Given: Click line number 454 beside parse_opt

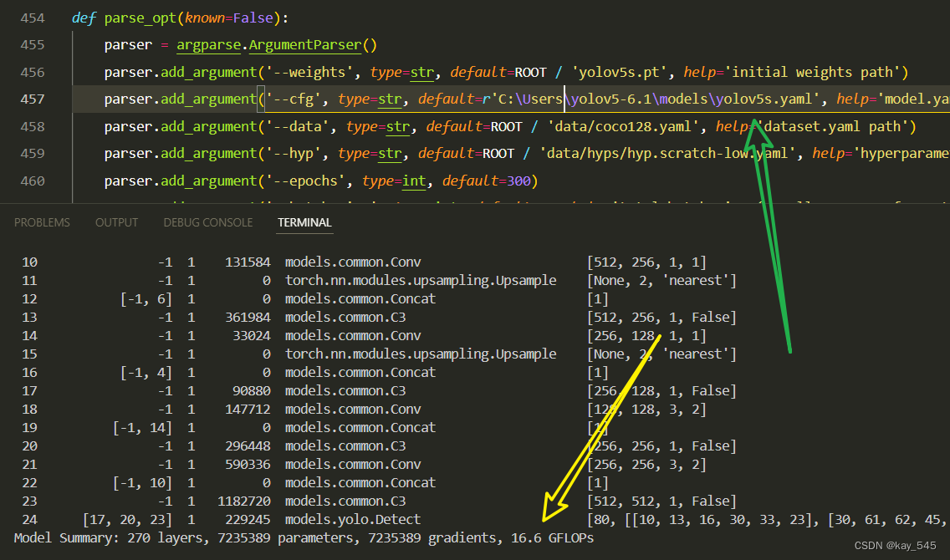Looking at the screenshot, I should pos(32,18).
